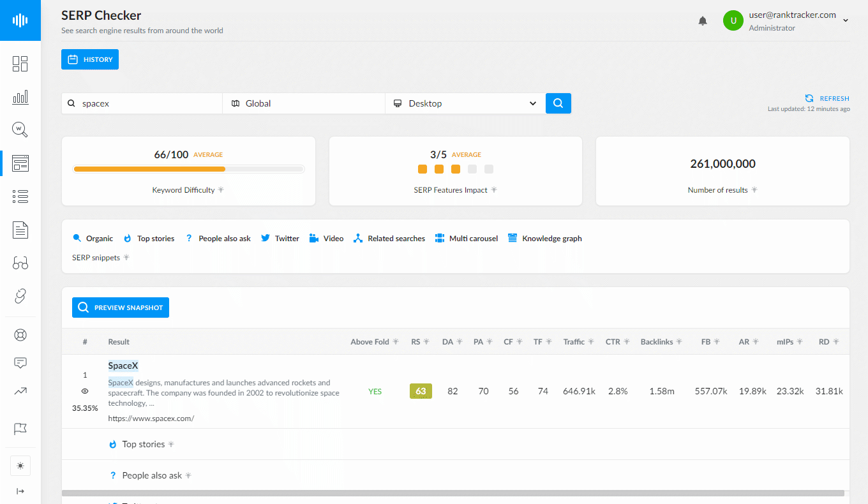
Task: Click the Traffic column info icon
Action: [x=591, y=342]
